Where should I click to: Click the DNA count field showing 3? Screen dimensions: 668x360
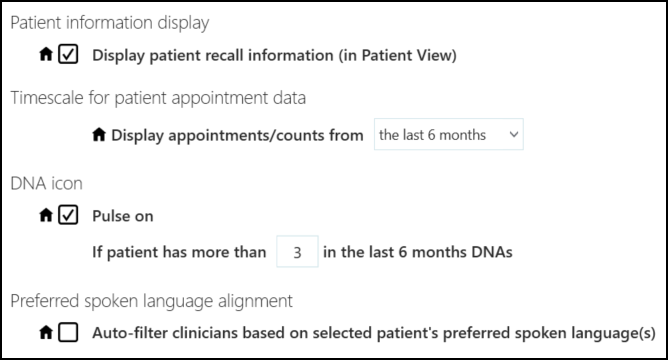click(297, 252)
